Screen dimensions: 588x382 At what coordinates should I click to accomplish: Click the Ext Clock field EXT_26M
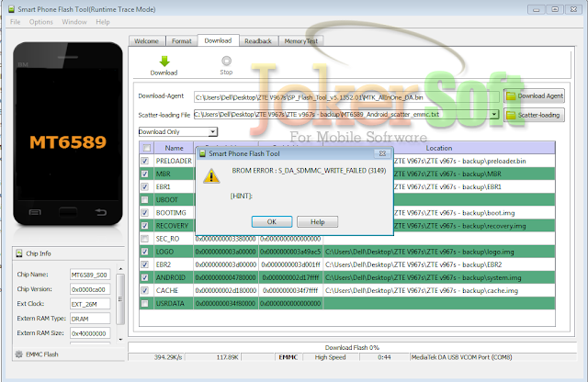pos(90,304)
